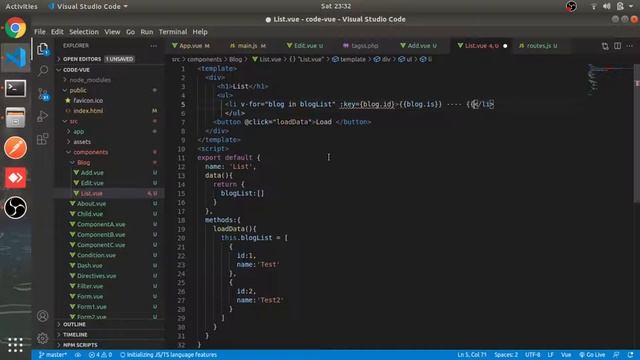Open the Explorer view in activity bar

[43, 49]
